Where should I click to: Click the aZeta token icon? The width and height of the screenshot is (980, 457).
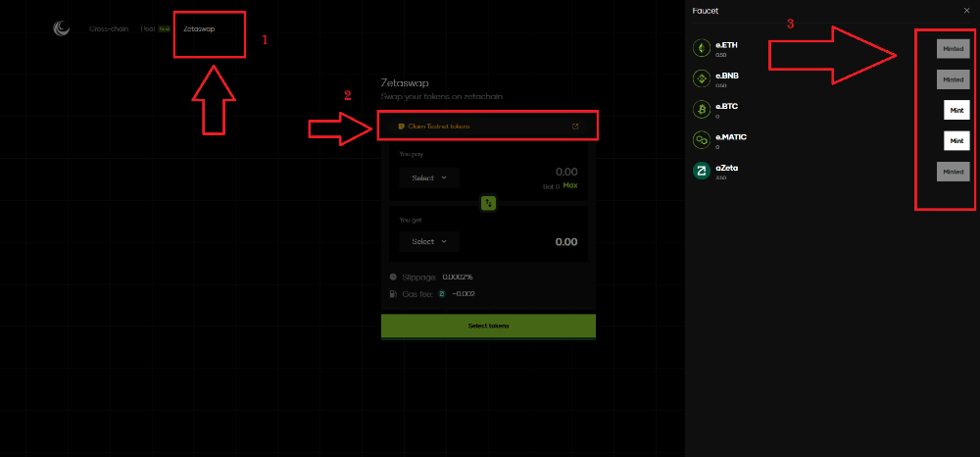[x=702, y=171]
